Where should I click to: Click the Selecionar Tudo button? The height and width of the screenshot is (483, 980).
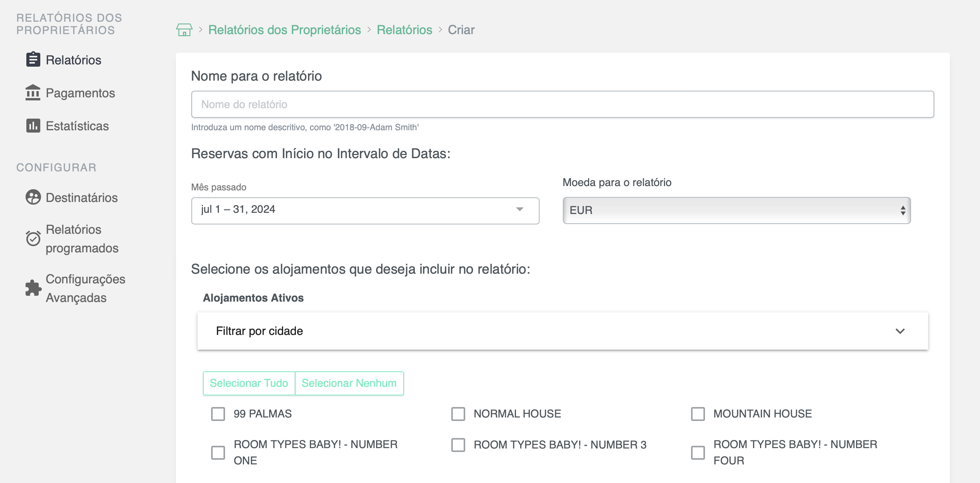click(x=249, y=383)
